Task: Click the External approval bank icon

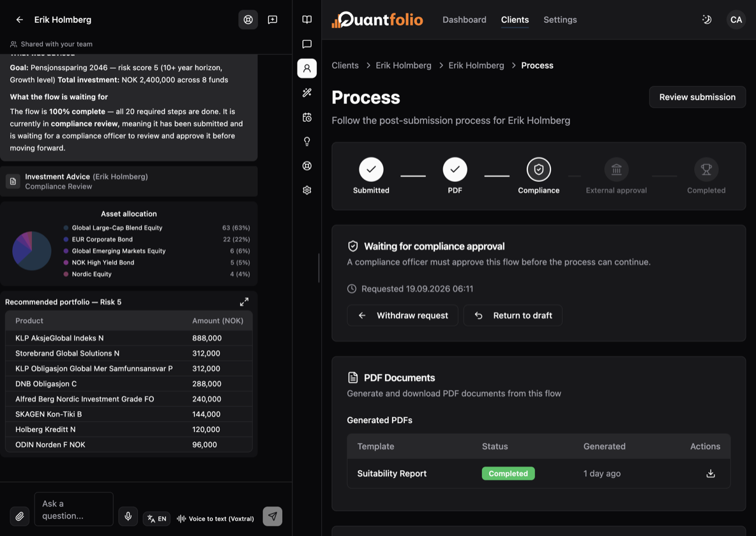Action: pos(616,169)
